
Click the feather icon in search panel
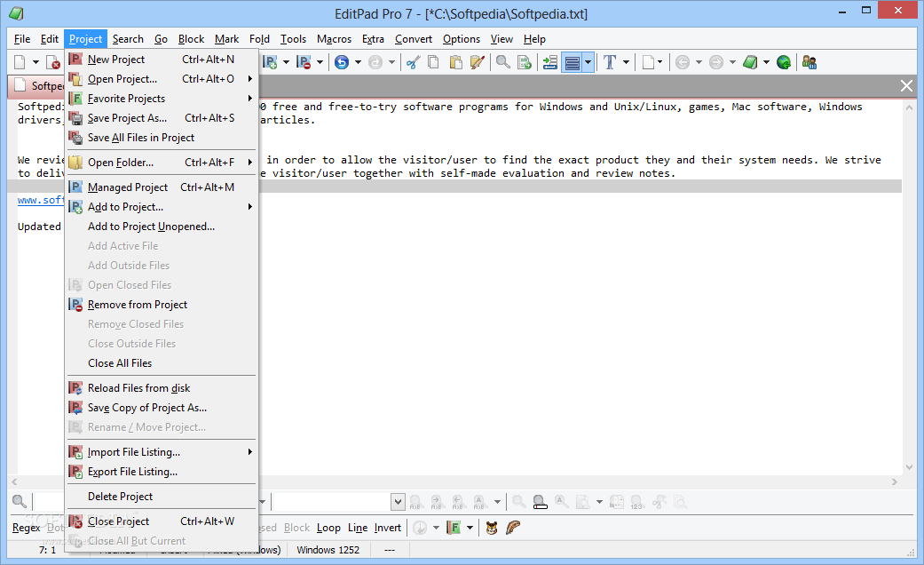(x=513, y=528)
